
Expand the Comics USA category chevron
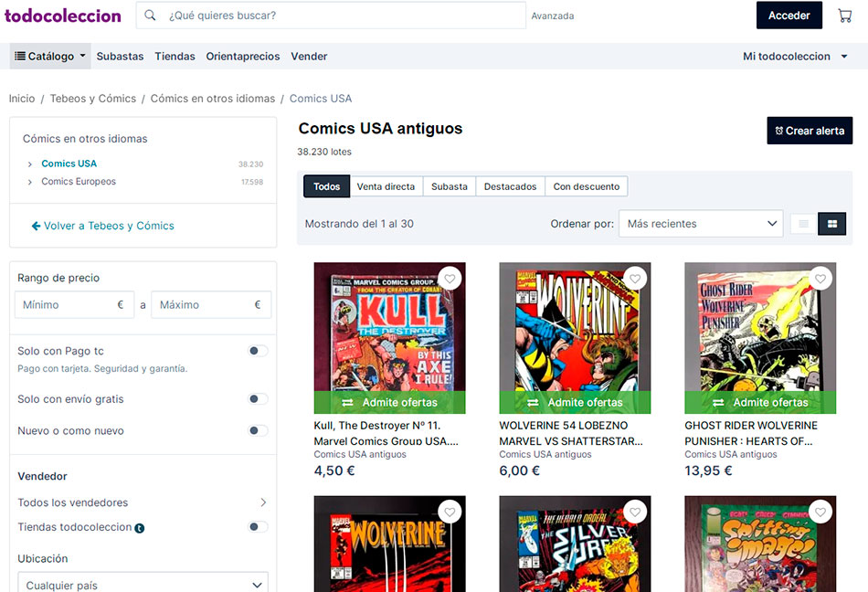pyautogui.click(x=30, y=164)
